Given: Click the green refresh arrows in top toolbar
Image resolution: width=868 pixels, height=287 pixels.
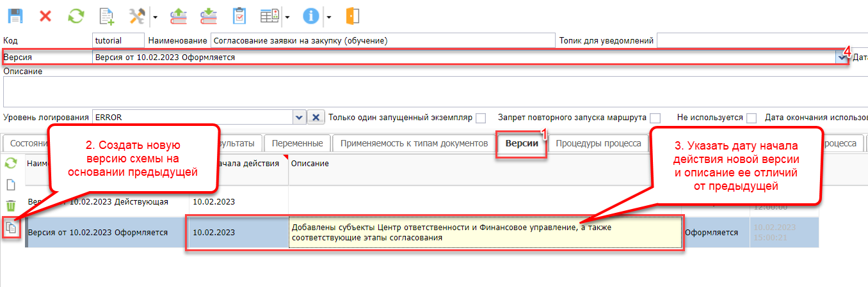Looking at the screenshot, I should coord(76,15).
